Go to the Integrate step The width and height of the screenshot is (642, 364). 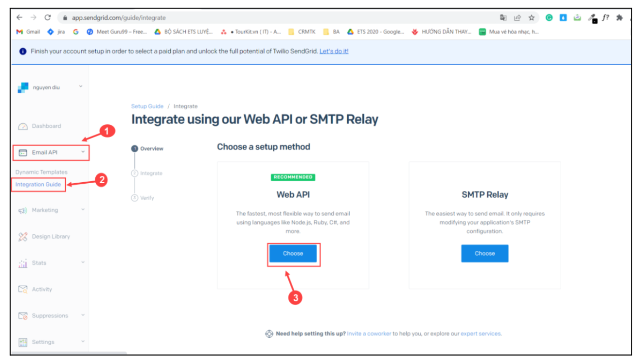click(147, 173)
